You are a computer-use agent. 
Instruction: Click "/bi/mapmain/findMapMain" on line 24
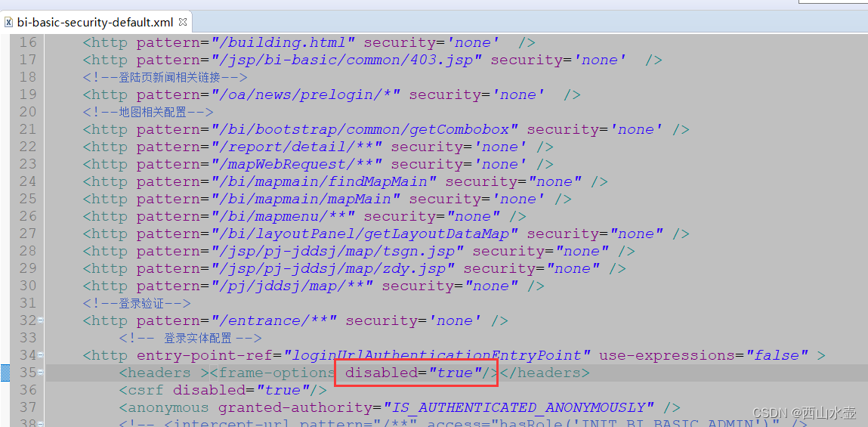(324, 181)
